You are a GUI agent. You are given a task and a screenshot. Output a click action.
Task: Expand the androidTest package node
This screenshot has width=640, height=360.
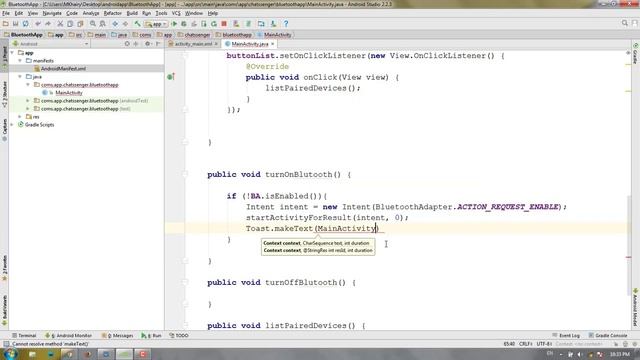point(28,100)
